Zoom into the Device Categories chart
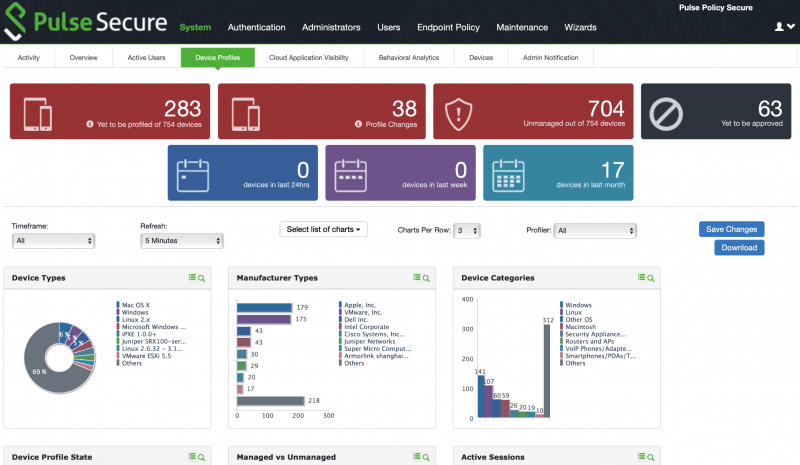The image size is (800, 465). pos(651,278)
